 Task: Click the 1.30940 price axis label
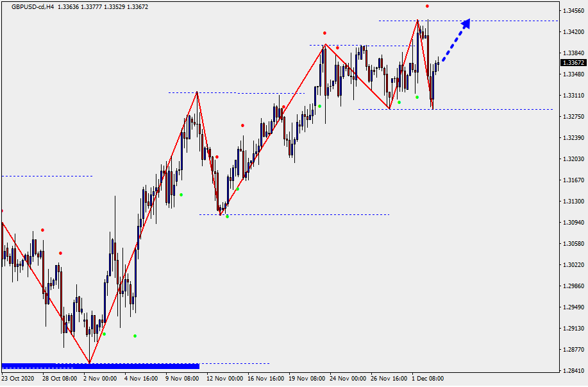pyautogui.click(x=571, y=223)
